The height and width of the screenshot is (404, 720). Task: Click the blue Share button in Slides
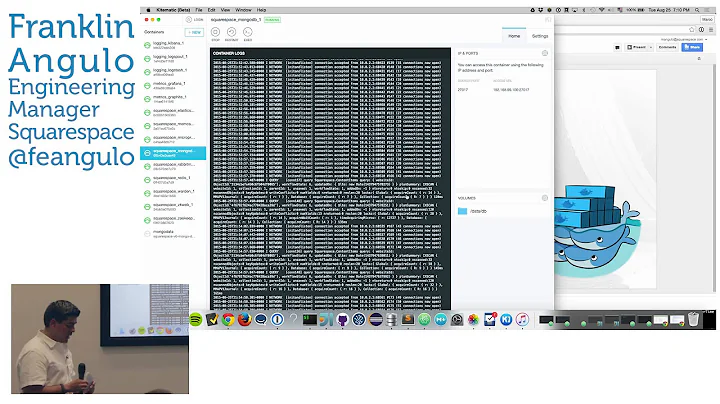coord(692,47)
